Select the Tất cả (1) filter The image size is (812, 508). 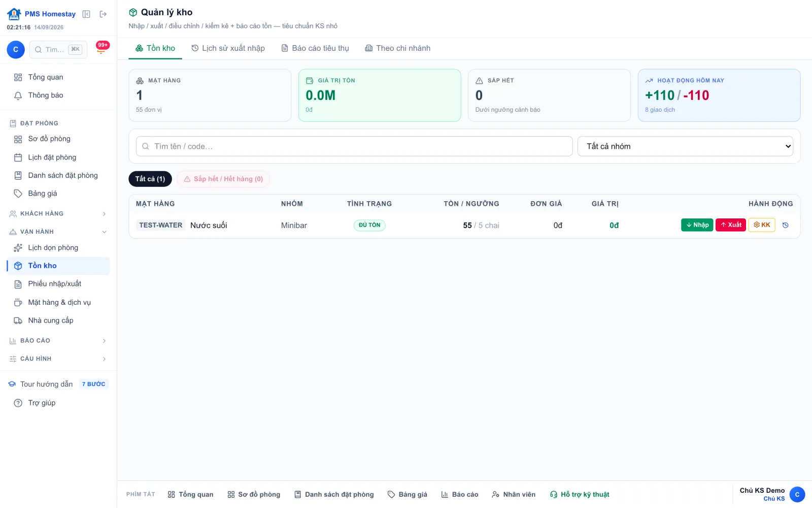click(x=150, y=179)
